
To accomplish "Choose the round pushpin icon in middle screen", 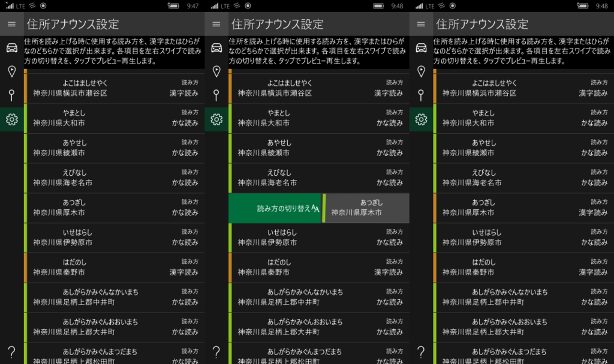I will (x=216, y=95).
